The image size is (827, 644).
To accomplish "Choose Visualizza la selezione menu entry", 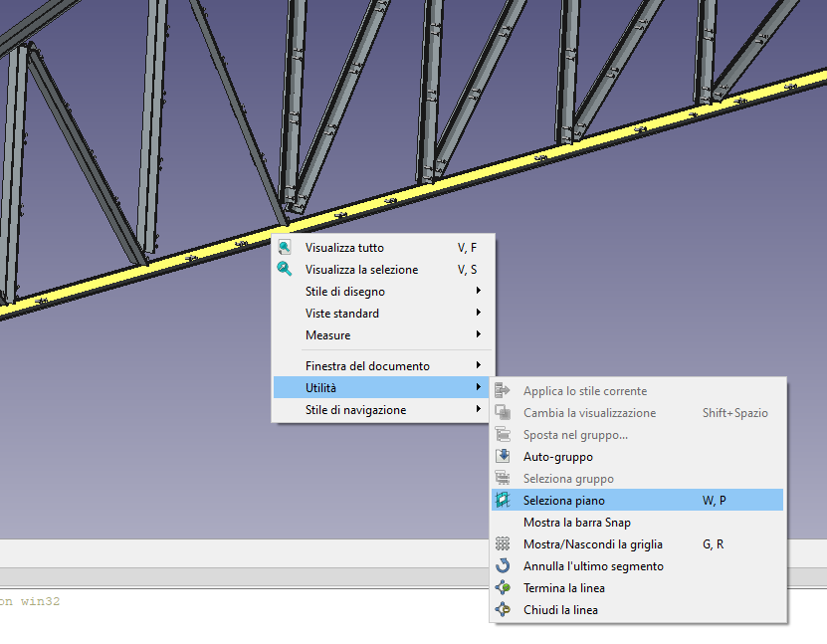I will [x=383, y=269].
